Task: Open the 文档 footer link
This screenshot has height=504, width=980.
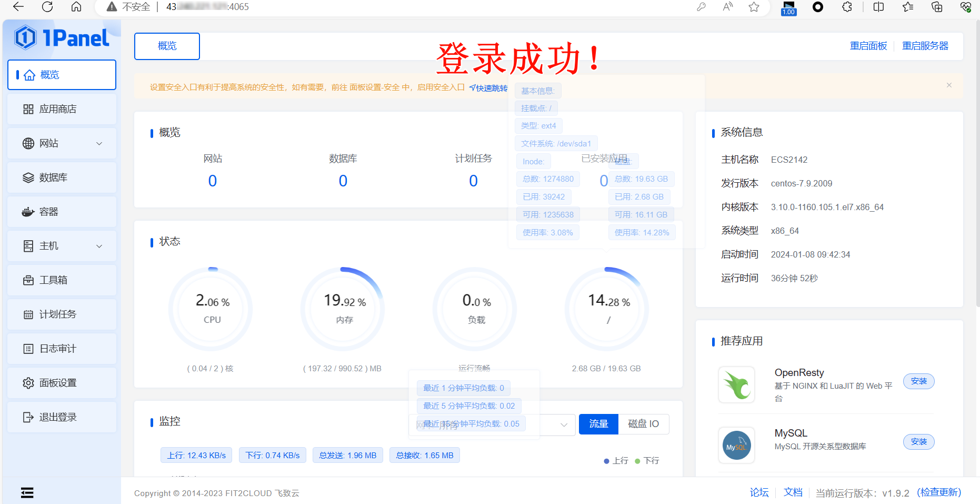Action: pos(793,492)
